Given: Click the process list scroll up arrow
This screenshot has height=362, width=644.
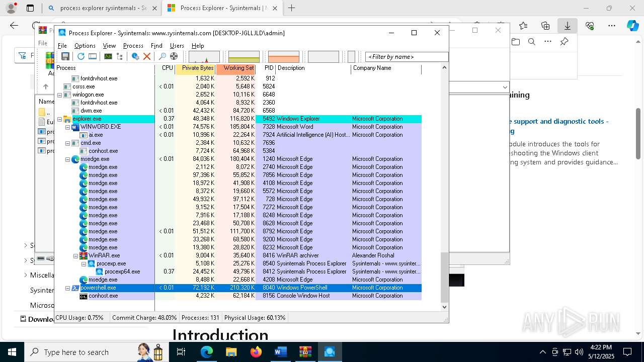Looking at the screenshot, I should 444,68.
